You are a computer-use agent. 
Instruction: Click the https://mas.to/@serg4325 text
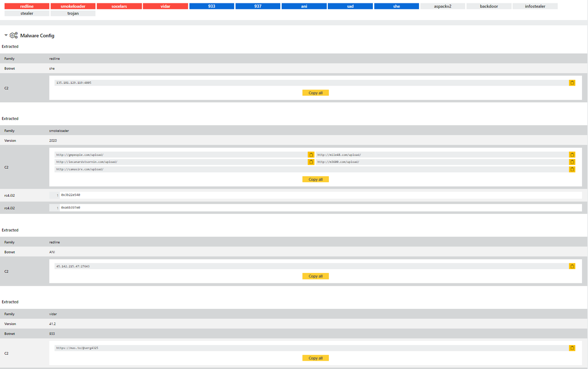click(x=77, y=348)
